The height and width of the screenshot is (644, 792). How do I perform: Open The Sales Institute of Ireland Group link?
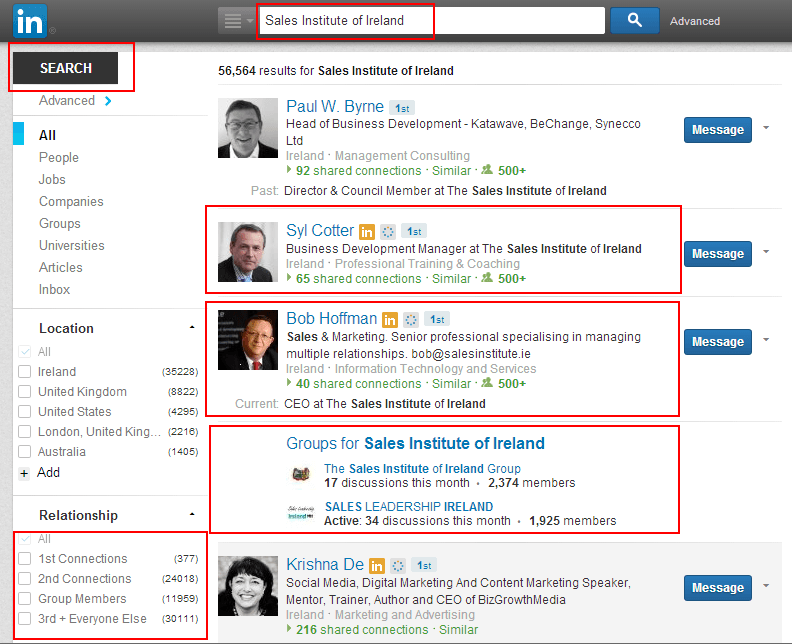click(422, 469)
